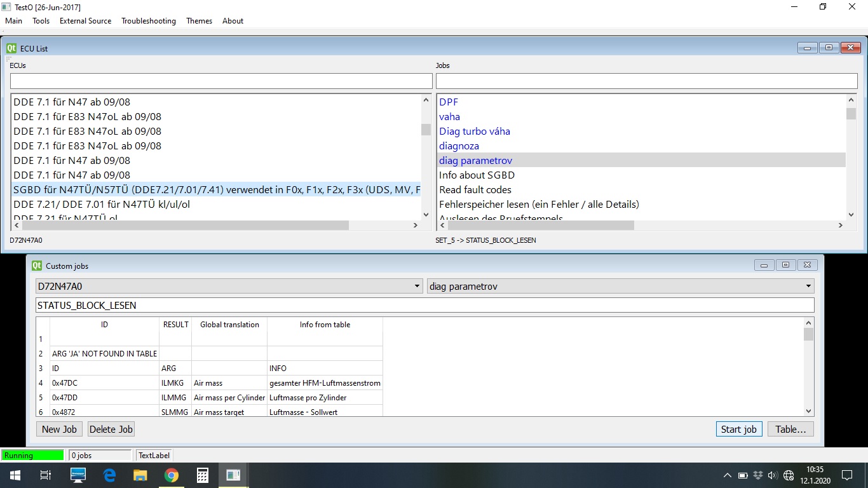The image size is (868, 488).
Task: Open Microsoft Edge from the taskbar
Action: [109, 475]
